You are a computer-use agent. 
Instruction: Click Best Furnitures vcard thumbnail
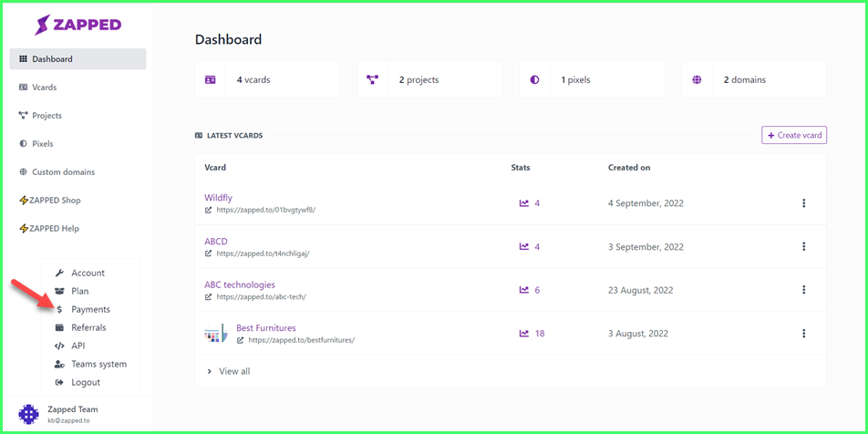pyautogui.click(x=216, y=334)
